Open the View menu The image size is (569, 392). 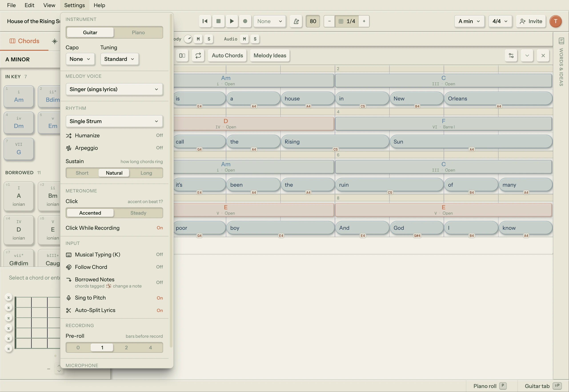pyautogui.click(x=49, y=5)
